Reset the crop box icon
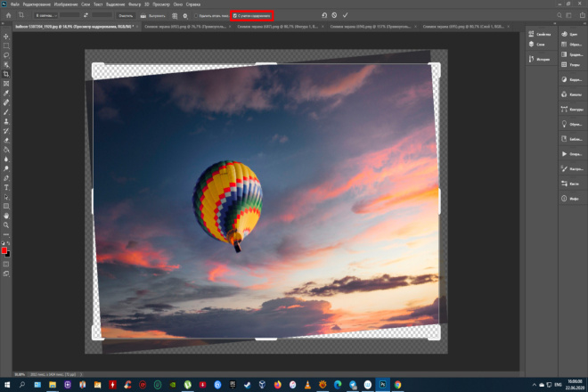 [x=324, y=15]
